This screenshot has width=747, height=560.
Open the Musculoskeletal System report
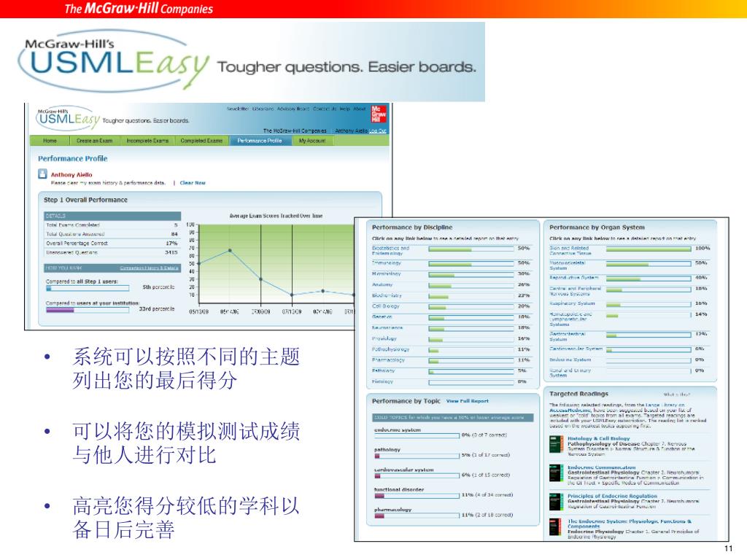568,265
